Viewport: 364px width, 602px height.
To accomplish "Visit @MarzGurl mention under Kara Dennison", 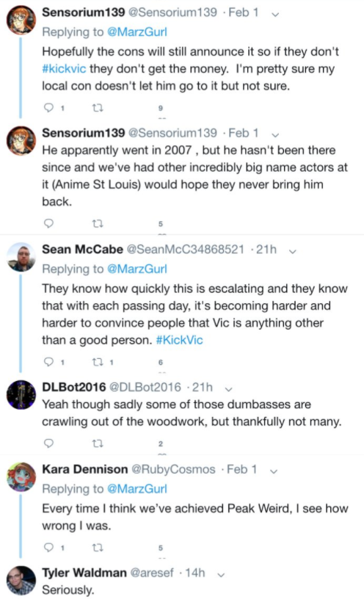I will tap(137, 489).
